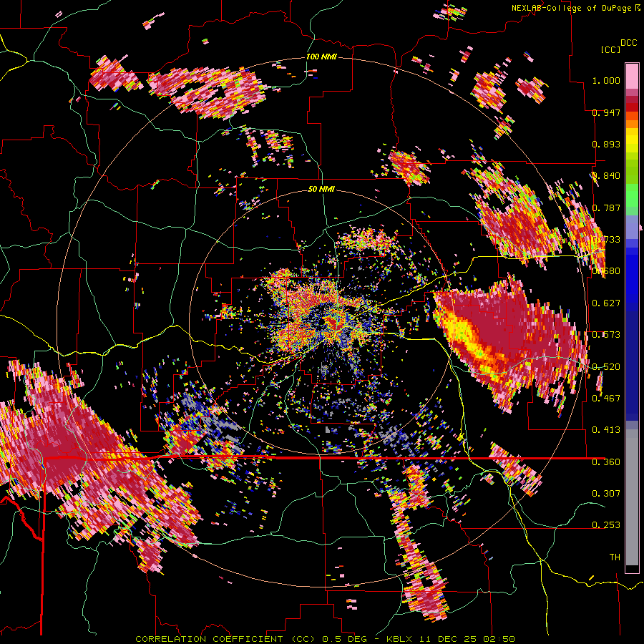Click the 0.893 scale value
The width and height of the screenshot is (644, 644).
pos(606,144)
